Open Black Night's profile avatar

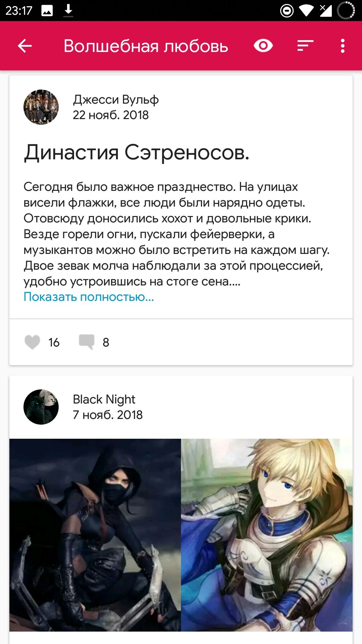click(x=41, y=407)
